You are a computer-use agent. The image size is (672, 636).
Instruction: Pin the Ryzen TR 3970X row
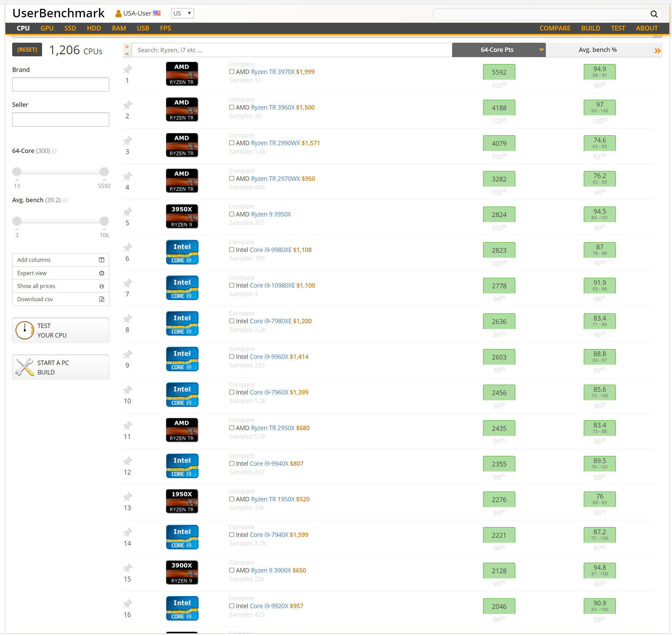[128, 70]
